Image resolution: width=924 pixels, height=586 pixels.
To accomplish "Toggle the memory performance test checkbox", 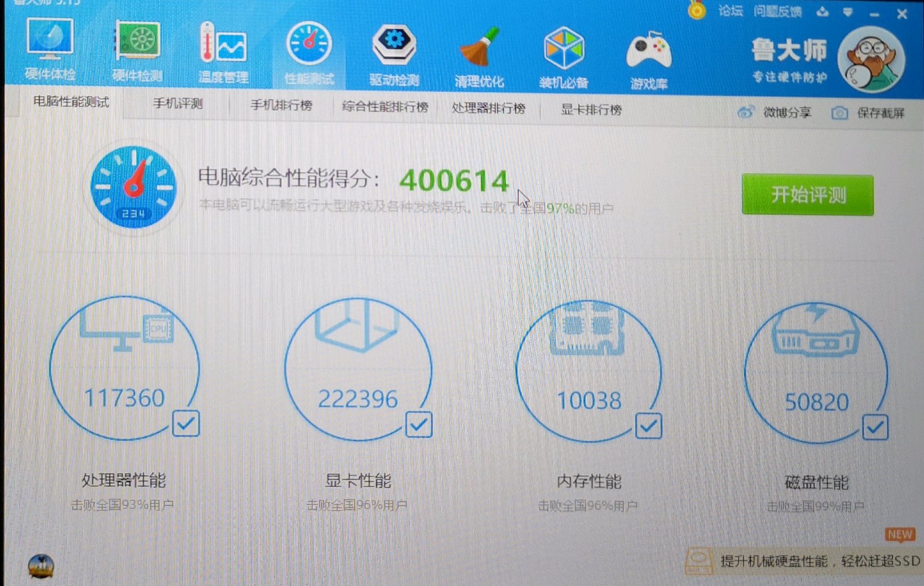I will [649, 426].
